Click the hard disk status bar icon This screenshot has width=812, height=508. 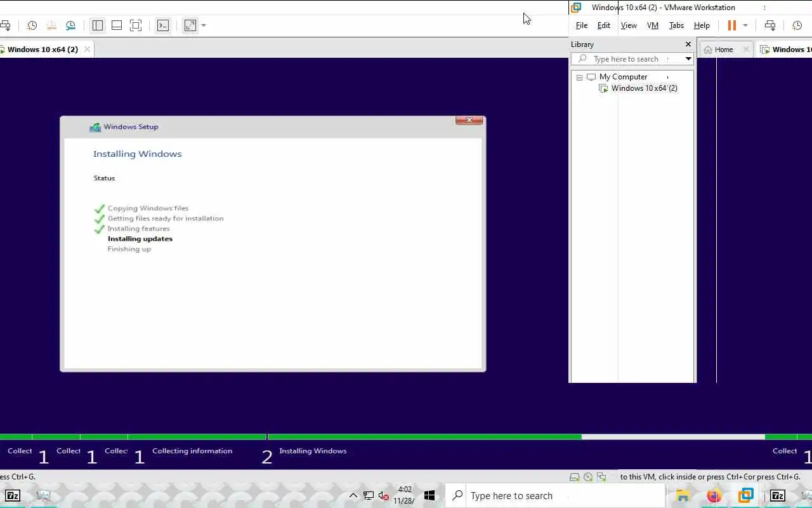[x=575, y=477]
